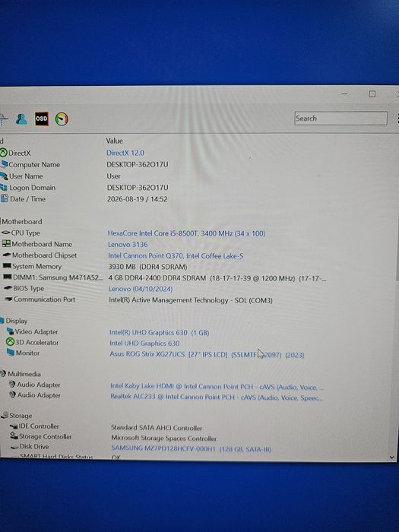Open the DirectX 12.0 link

125,153
